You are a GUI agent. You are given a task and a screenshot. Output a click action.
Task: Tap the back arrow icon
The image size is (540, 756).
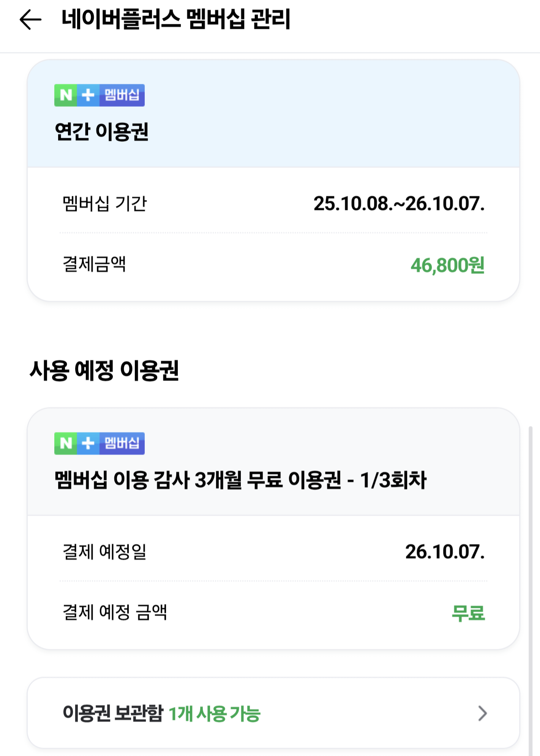click(x=30, y=19)
